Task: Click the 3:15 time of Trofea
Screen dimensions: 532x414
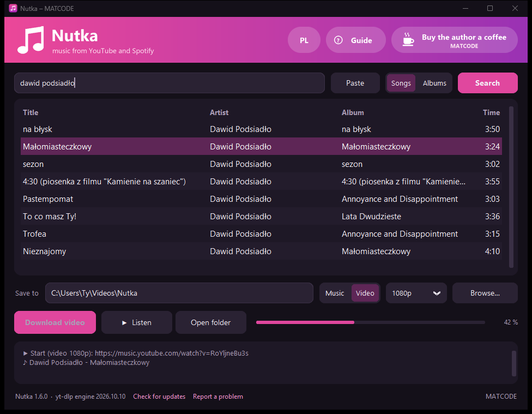Action: (492, 234)
